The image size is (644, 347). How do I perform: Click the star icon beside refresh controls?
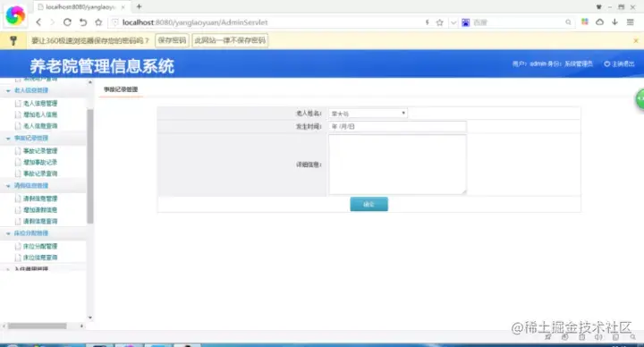point(98,22)
